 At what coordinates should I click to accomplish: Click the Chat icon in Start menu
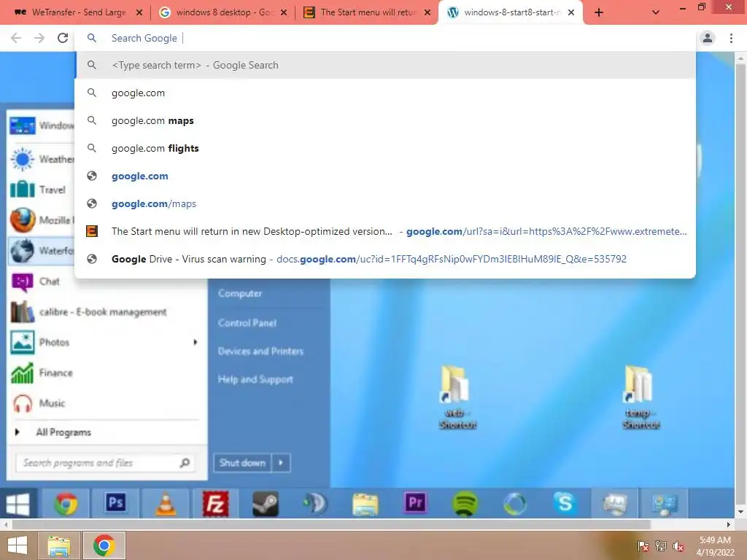point(23,281)
